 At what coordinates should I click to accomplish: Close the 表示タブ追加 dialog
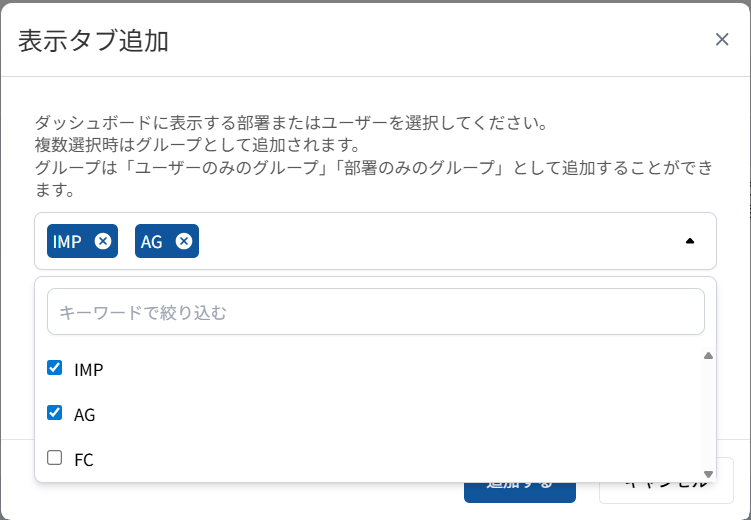click(722, 39)
